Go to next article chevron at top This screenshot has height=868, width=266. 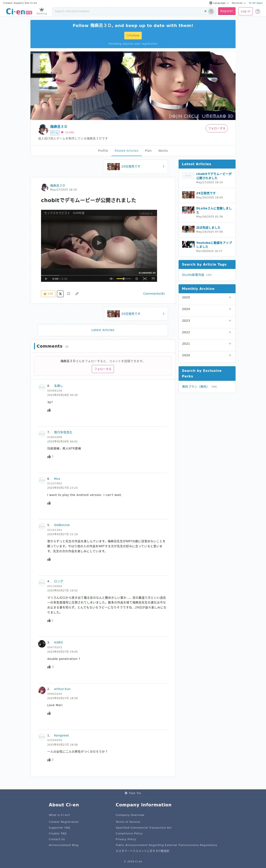(x=163, y=166)
